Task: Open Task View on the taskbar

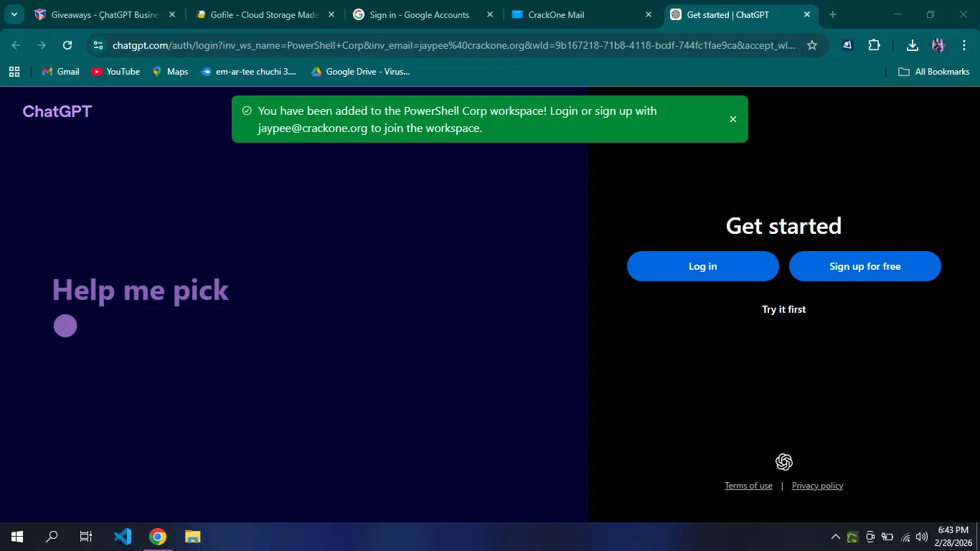Action: pyautogui.click(x=86, y=537)
